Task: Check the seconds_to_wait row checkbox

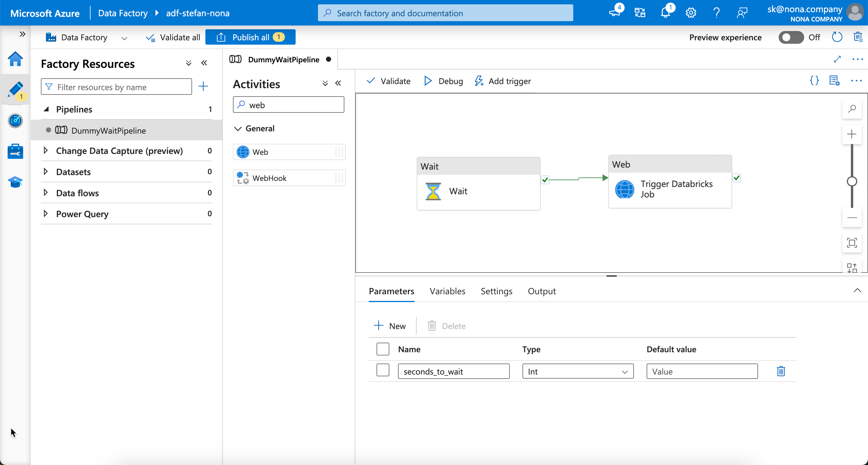Action: pos(383,370)
